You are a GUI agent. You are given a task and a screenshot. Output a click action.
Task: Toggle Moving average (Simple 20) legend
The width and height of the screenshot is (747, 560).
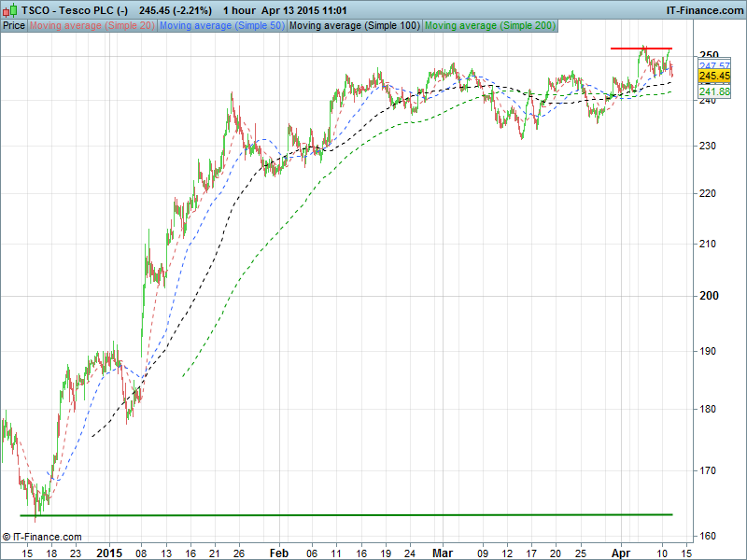coord(92,26)
